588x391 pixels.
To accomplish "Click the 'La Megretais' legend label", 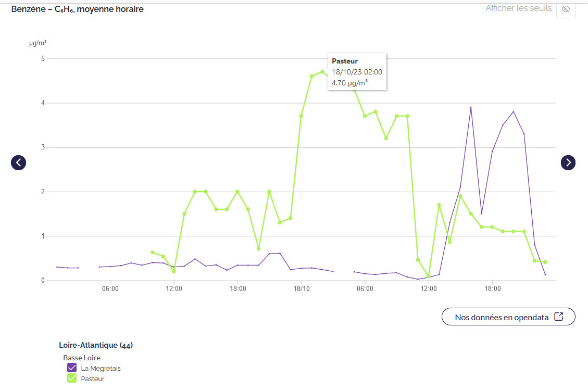I will [101, 369].
